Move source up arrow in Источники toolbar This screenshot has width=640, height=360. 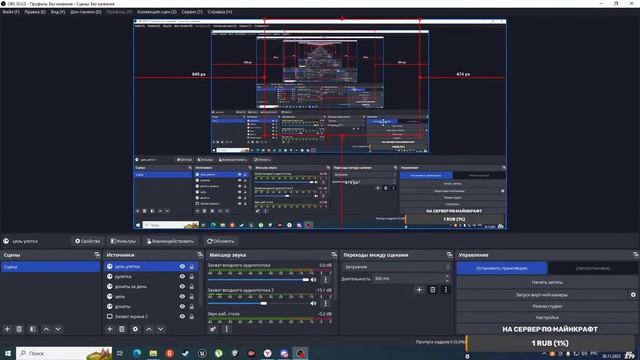point(149,329)
